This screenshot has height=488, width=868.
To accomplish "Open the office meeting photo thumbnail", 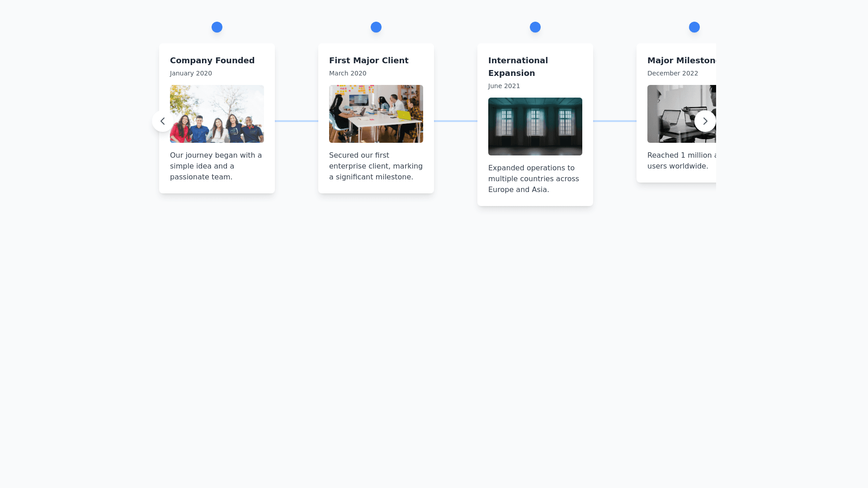I will click(x=376, y=114).
